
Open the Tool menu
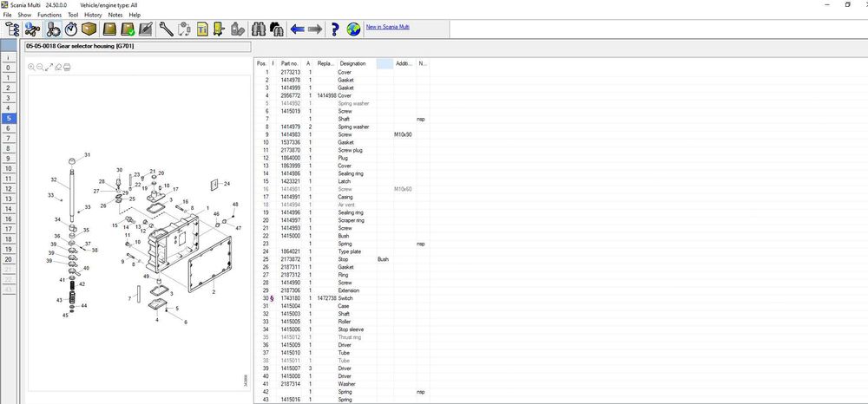73,15
